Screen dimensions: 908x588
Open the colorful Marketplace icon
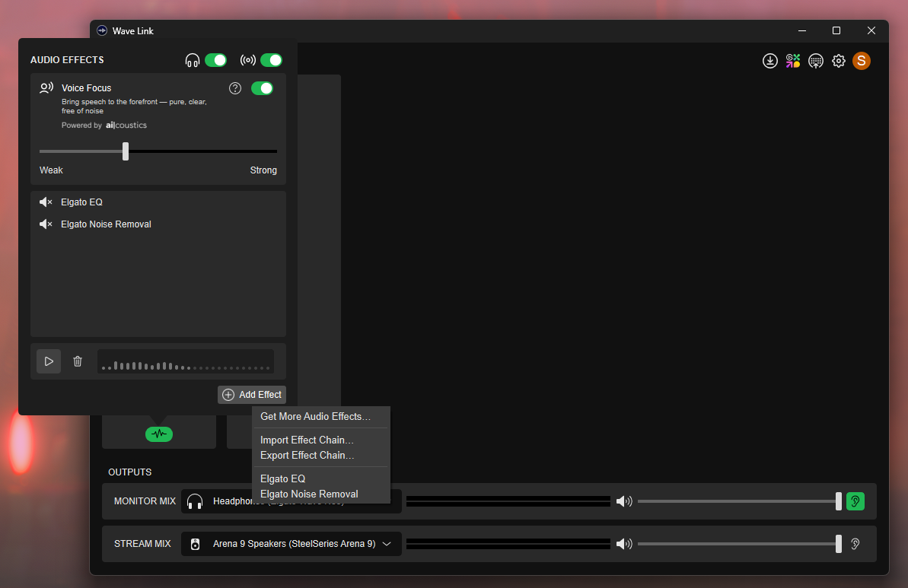pos(793,61)
